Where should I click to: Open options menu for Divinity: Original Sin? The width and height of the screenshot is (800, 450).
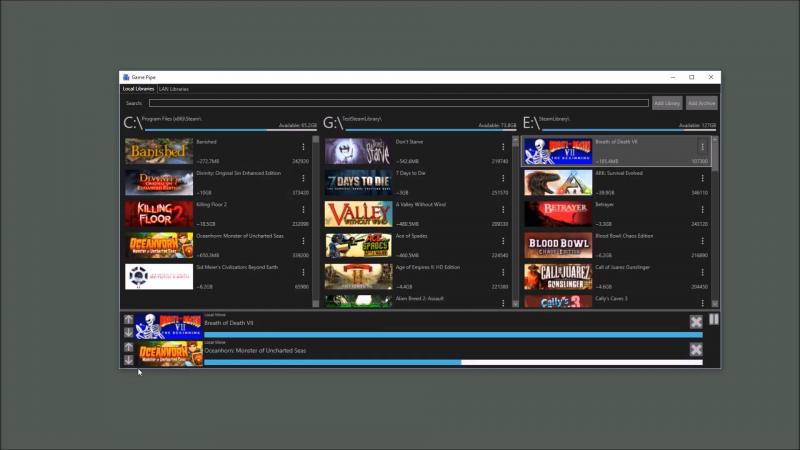(303, 178)
